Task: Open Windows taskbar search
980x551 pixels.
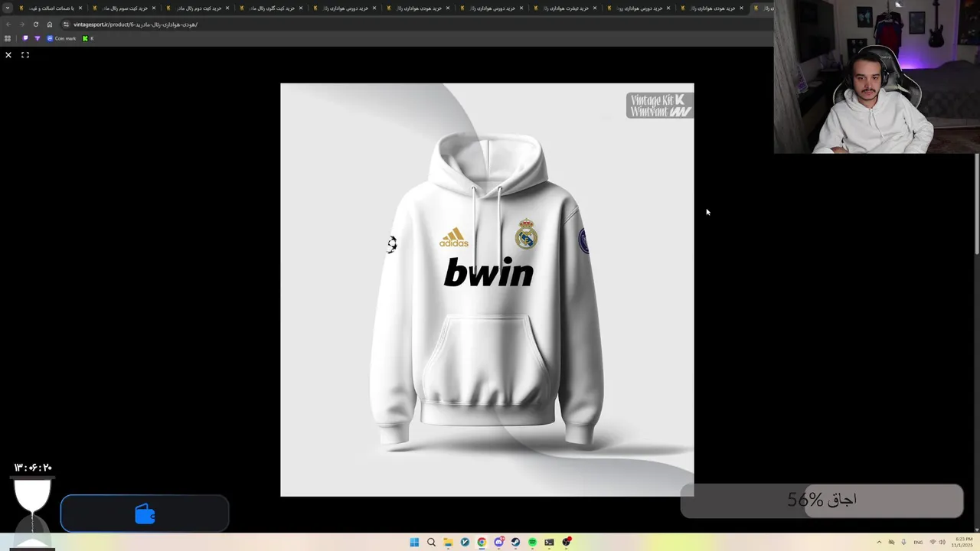Action: tap(431, 542)
